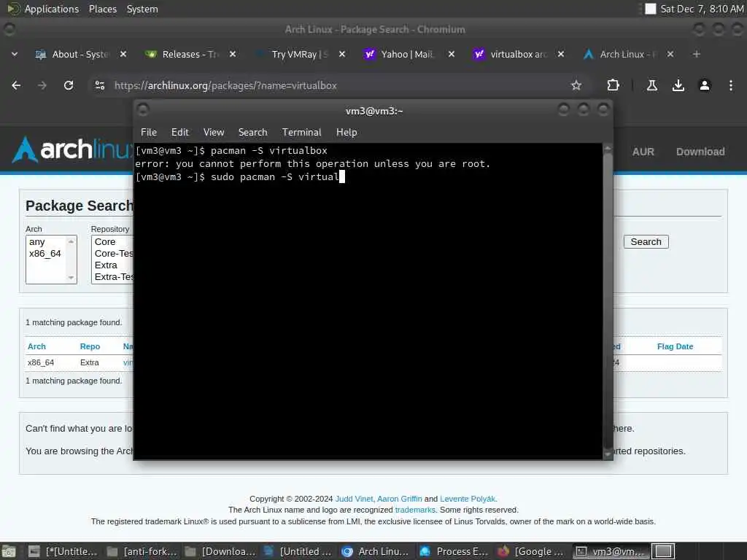Open the terminal File menu
The height and width of the screenshot is (560, 747).
pyautogui.click(x=149, y=133)
